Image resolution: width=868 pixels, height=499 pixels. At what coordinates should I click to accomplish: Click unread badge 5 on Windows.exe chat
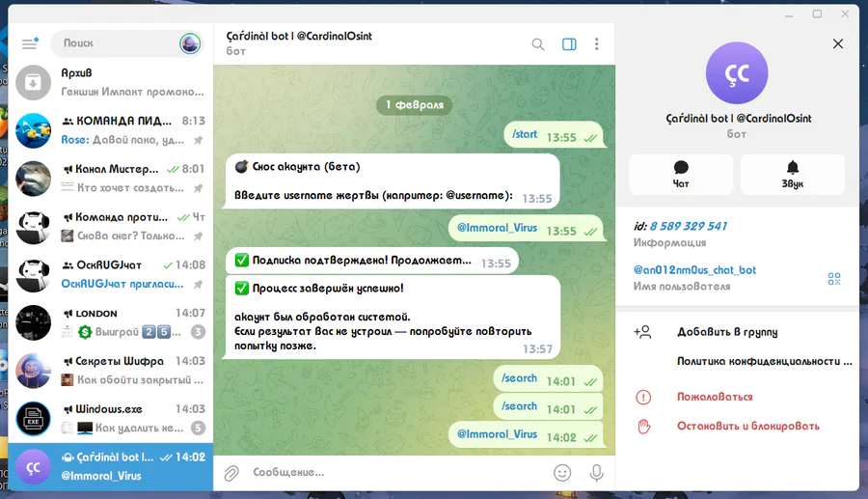tap(198, 428)
